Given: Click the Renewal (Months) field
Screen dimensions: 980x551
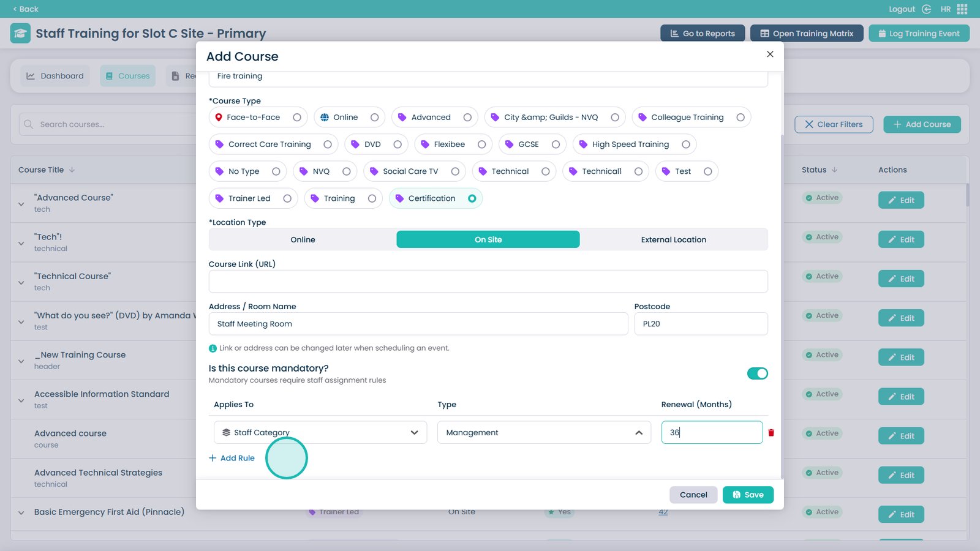Looking at the screenshot, I should pos(712,432).
